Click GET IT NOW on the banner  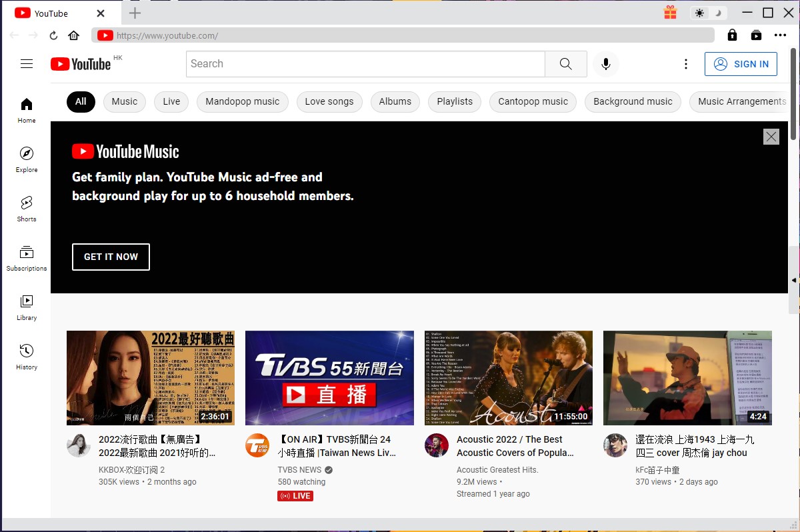tap(111, 257)
